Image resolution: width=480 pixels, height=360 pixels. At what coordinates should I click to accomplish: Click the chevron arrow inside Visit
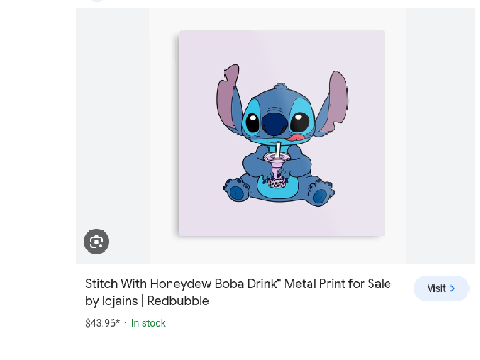click(x=452, y=288)
